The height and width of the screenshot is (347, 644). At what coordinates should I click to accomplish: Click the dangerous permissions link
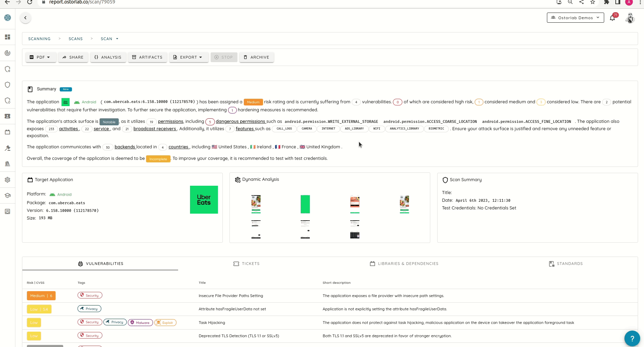pyautogui.click(x=241, y=121)
